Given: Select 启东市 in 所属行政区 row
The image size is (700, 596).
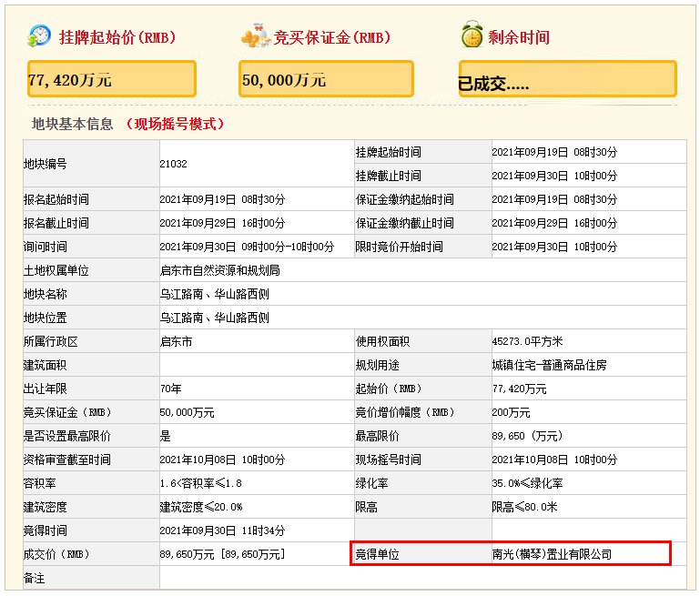Looking at the screenshot, I should coord(176,341).
